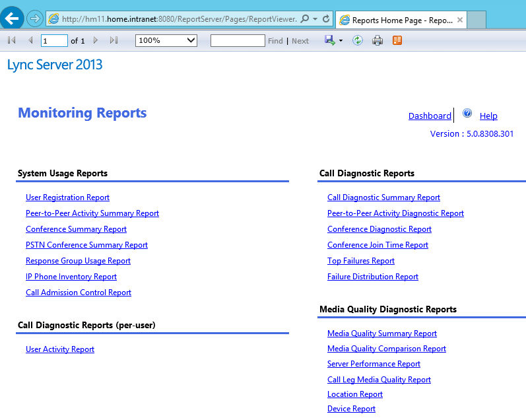This screenshot has width=526, height=420.
Task: Open the User Registration Report
Action: coord(67,197)
